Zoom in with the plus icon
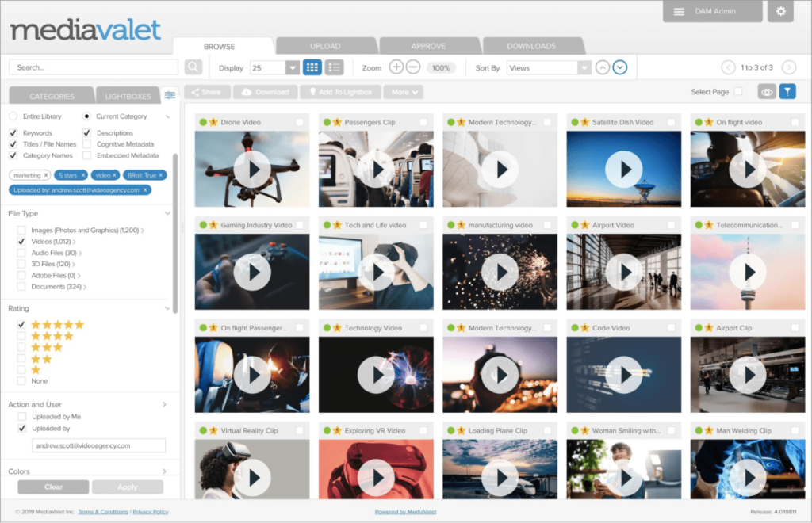 click(x=396, y=67)
